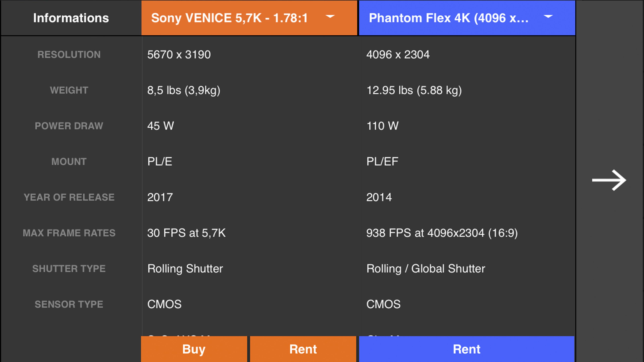The width and height of the screenshot is (644, 362).
Task: Select the YEAR OF RELEASE row label
Action: [69, 197]
